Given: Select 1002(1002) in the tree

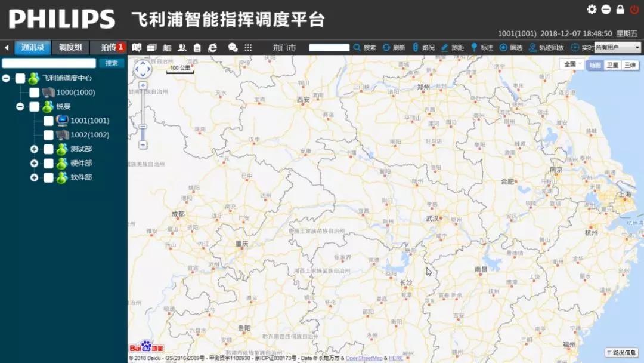Looking at the screenshot, I should coord(89,135).
